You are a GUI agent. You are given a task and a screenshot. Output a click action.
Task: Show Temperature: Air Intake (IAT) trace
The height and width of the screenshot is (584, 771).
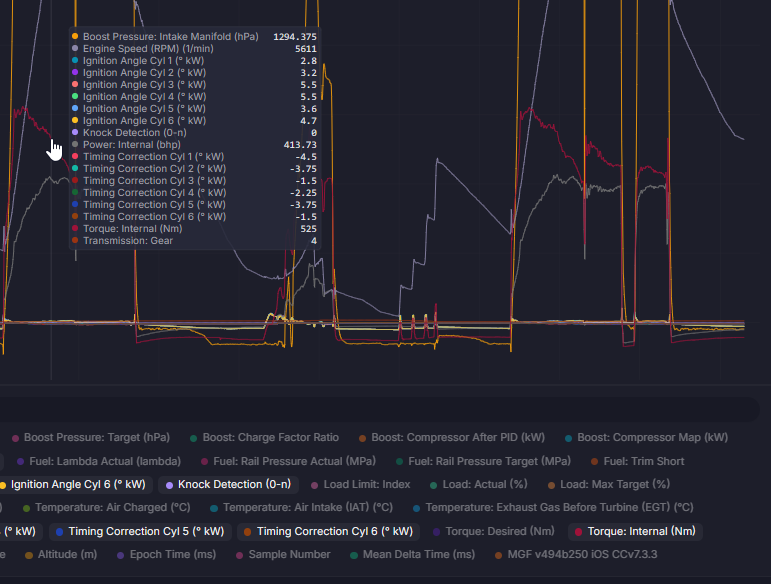point(301,507)
